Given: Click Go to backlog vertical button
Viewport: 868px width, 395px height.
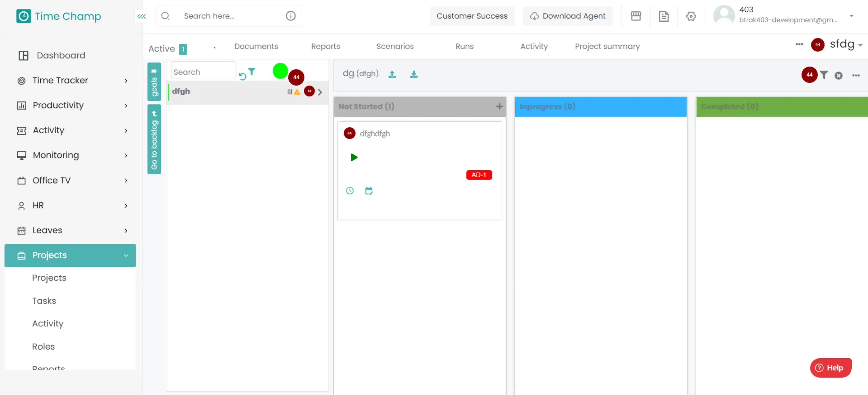Looking at the screenshot, I should click(x=154, y=139).
